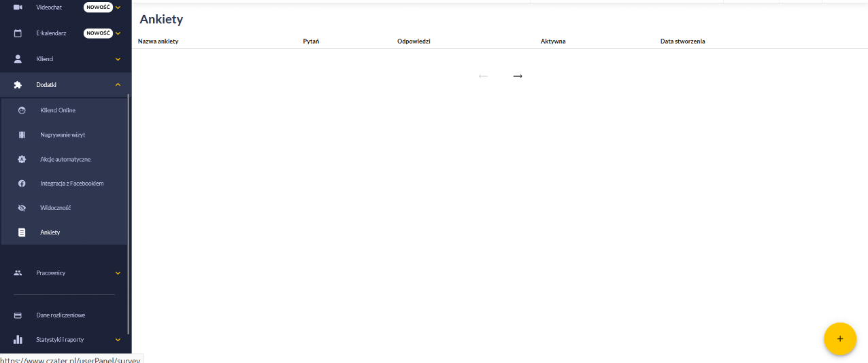Add a new survey with plus button
Screen dimensions: 868x363
coord(839,339)
